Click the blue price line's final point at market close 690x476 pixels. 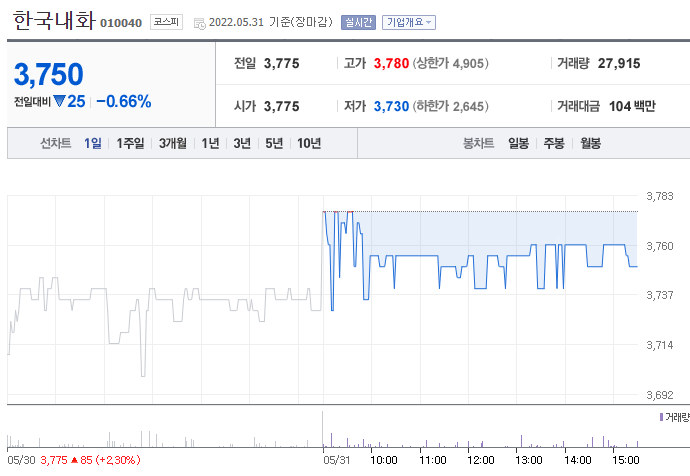click(x=636, y=266)
